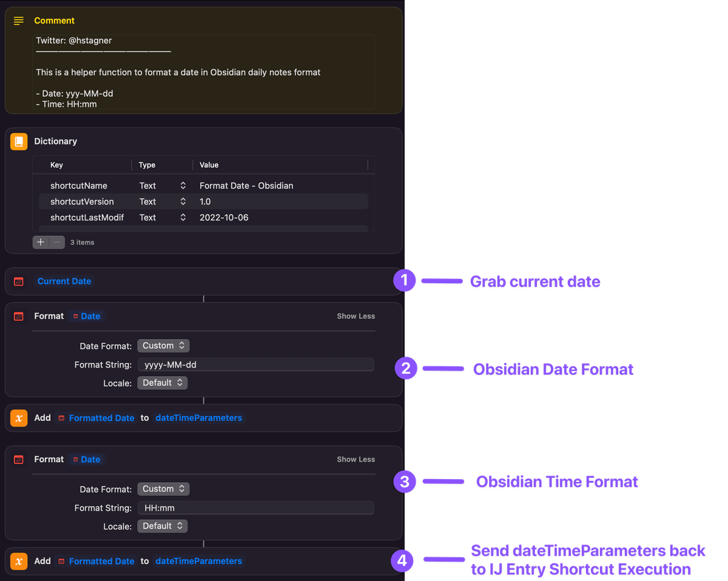Click dateTimeParameters variable in the bottom Add action
Image resolution: width=728 pixels, height=581 pixels.
click(x=198, y=561)
